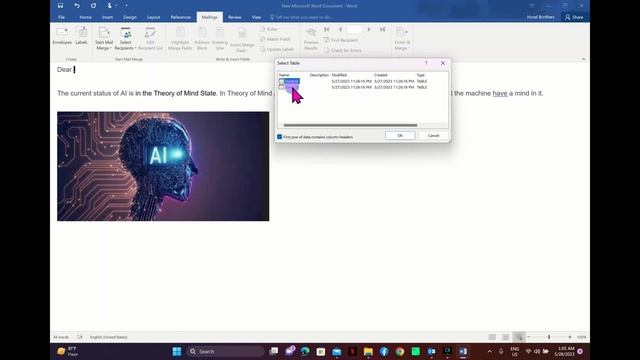Screen dimensions: 640x360
Task: Click the zoom in plus button
Action: coord(570,337)
